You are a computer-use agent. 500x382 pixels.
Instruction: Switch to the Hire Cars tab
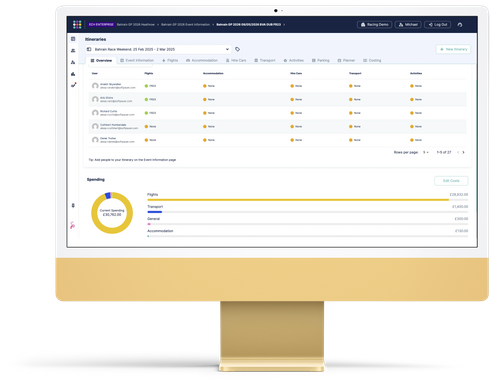click(236, 60)
